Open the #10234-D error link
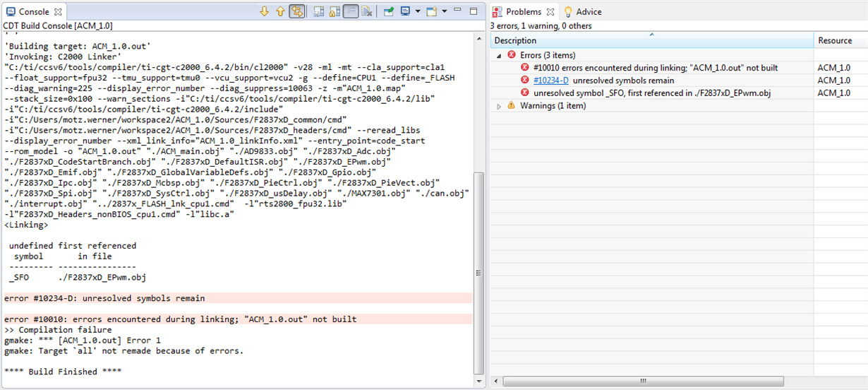This screenshot has height=390, width=868. click(x=551, y=81)
